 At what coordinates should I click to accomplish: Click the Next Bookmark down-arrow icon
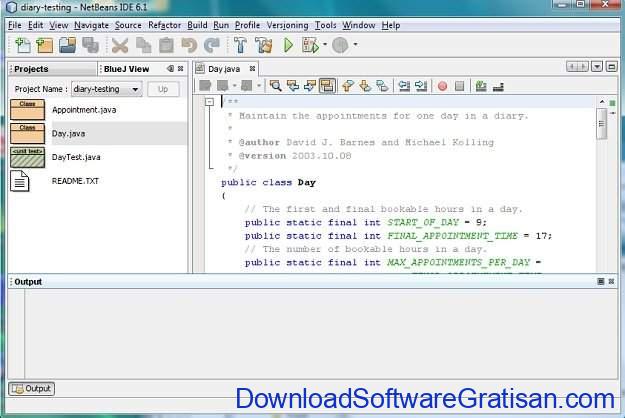point(365,86)
